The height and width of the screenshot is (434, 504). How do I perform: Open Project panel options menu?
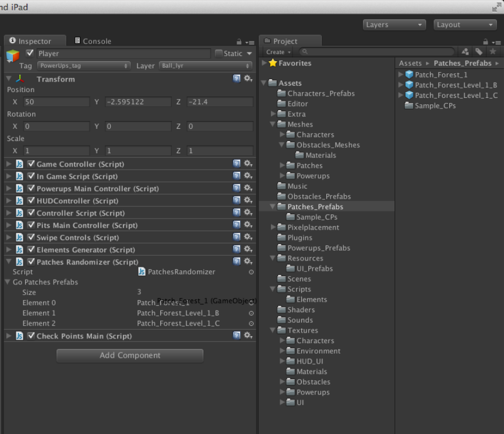496,43
